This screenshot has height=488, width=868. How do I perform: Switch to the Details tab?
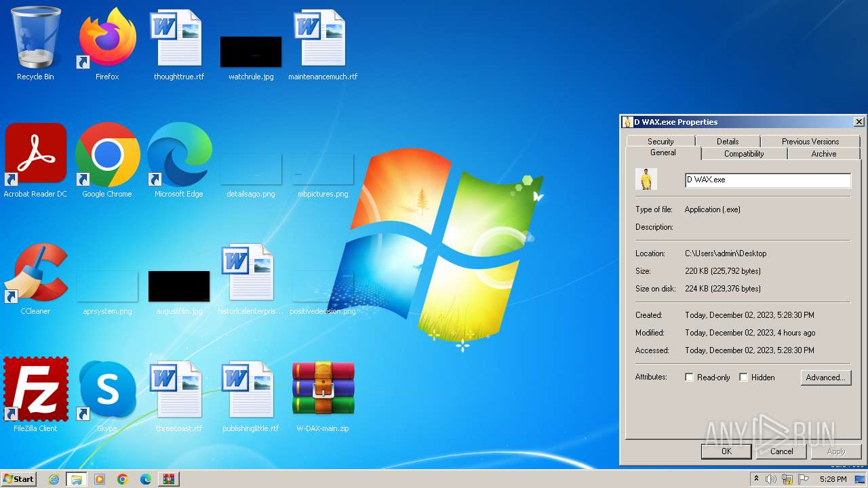coord(728,141)
